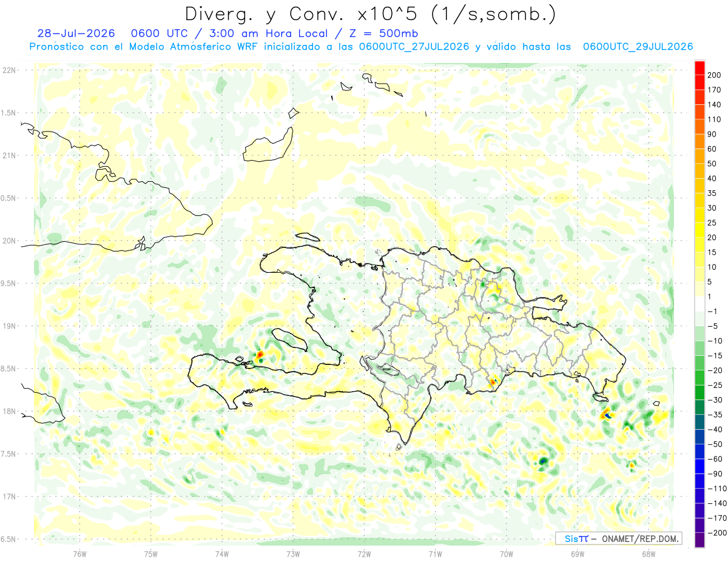Click the "18N" latitude label
Viewport: 728px width, 562px height.
(9, 411)
